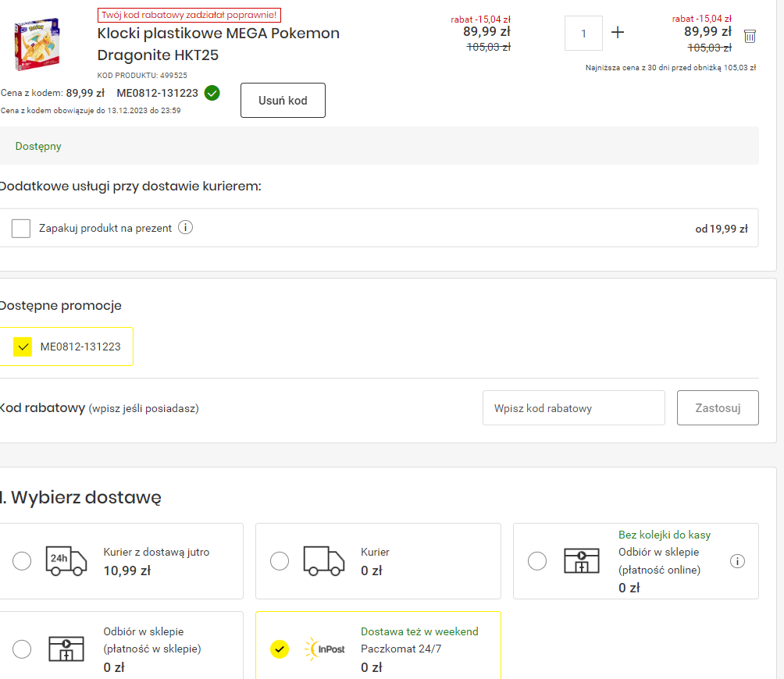Open info icon for Bez kolejki do kasy pickup
The height and width of the screenshot is (679, 784).
click(737, 561)
